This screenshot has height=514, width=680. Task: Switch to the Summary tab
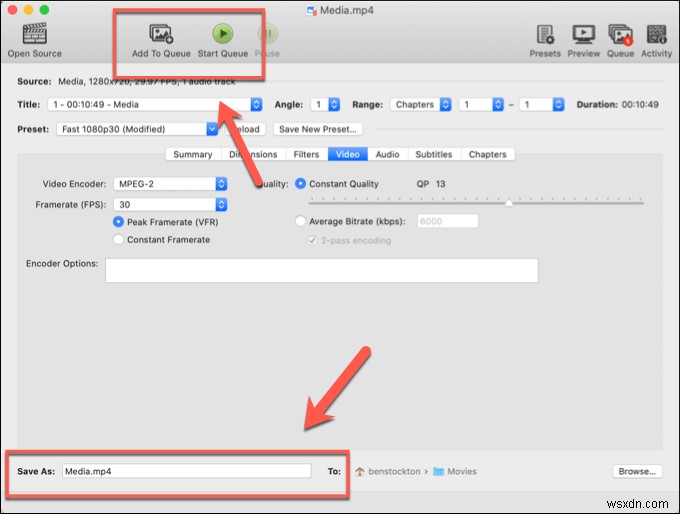point(193,154)
